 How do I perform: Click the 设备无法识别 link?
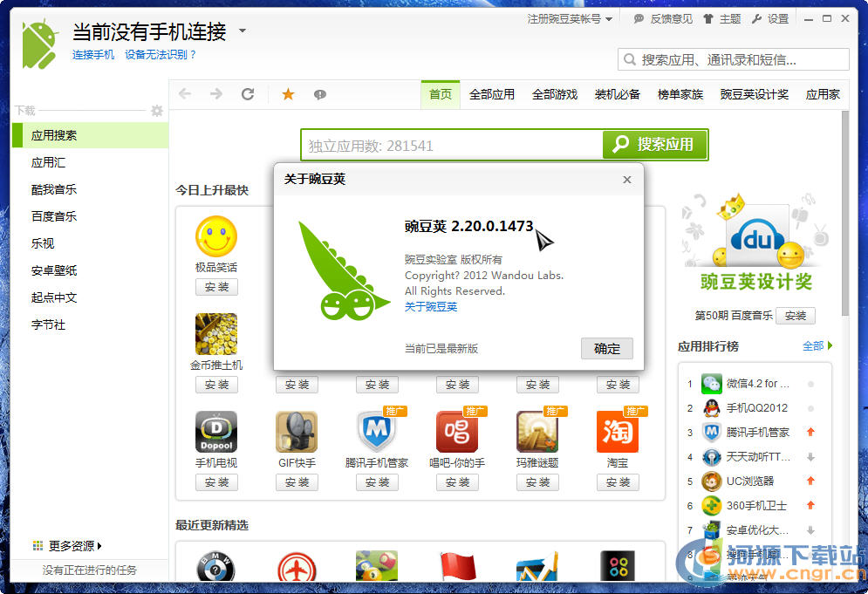point(160,55)
